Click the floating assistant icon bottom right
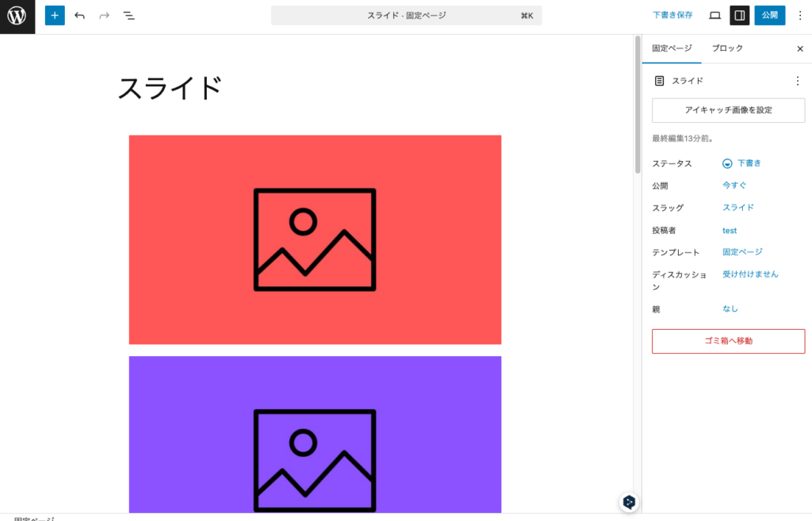The width and height of the screenshot is (812, 521). [x=629, y=502]
